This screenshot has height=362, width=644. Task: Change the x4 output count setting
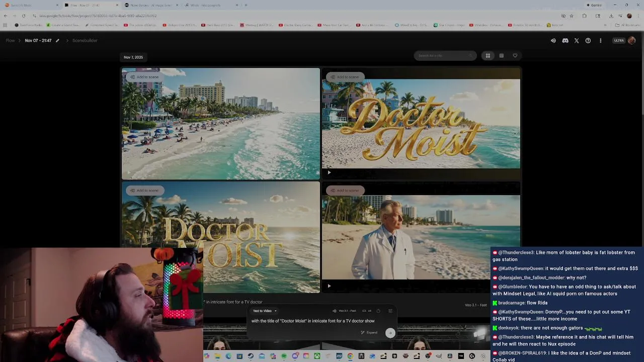[x=367, y=311]
